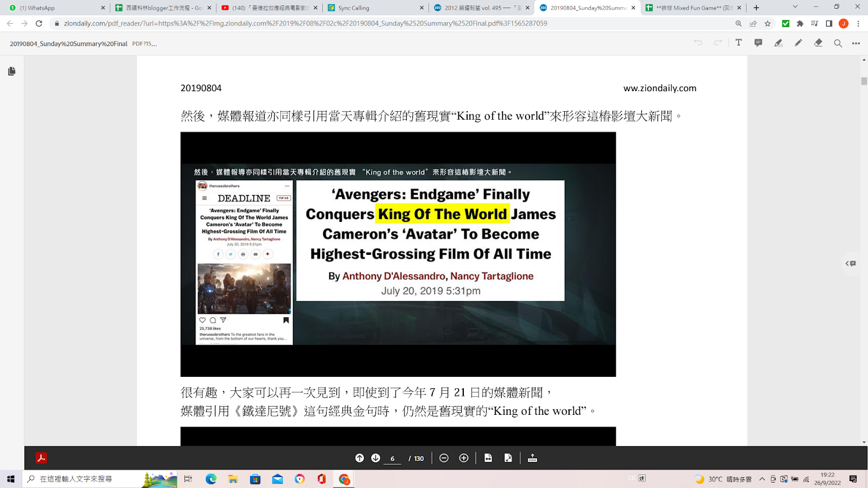Click the Redo arrow

718,43
